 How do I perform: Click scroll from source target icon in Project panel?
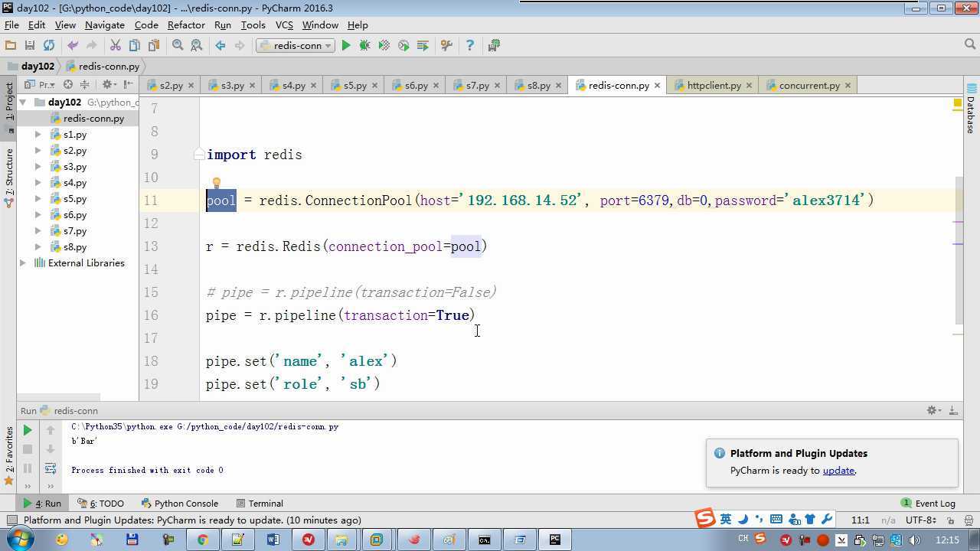[x=68, y=85]
